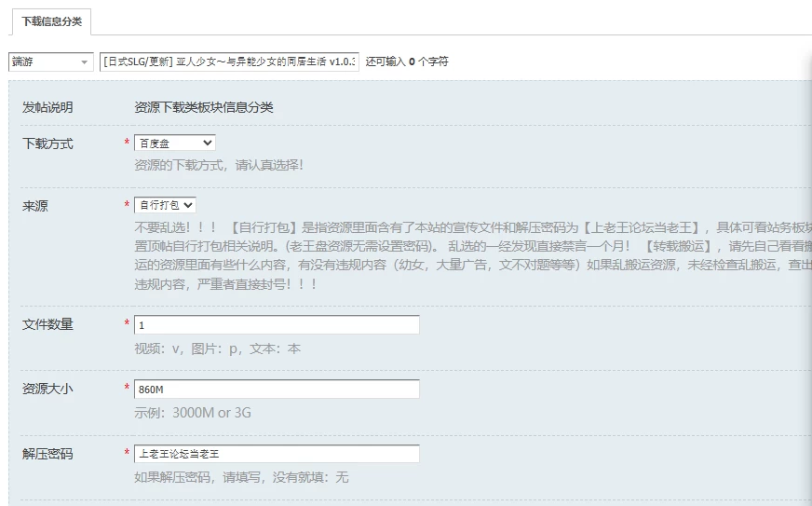The image size is (812, 506).
Task: Click the 解压密码 label
Action: point(47,454)
